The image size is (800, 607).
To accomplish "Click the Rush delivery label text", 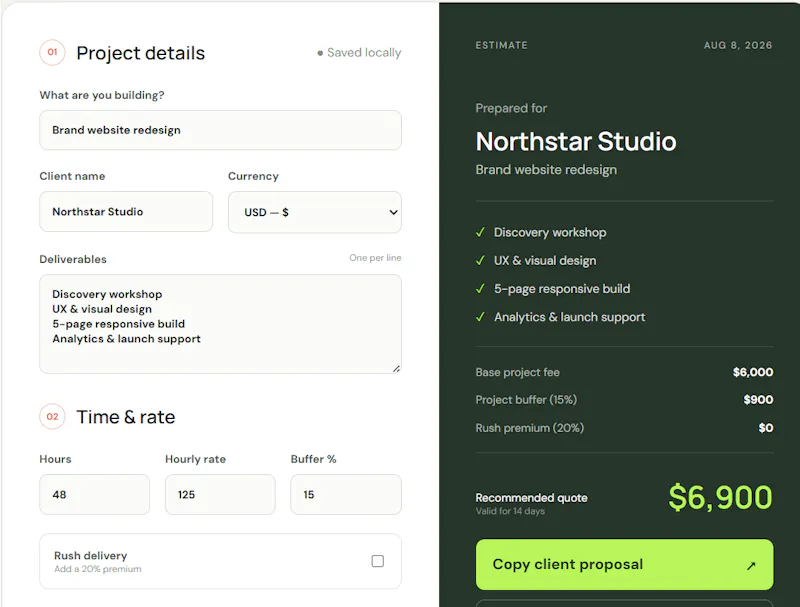I will 90,555.
